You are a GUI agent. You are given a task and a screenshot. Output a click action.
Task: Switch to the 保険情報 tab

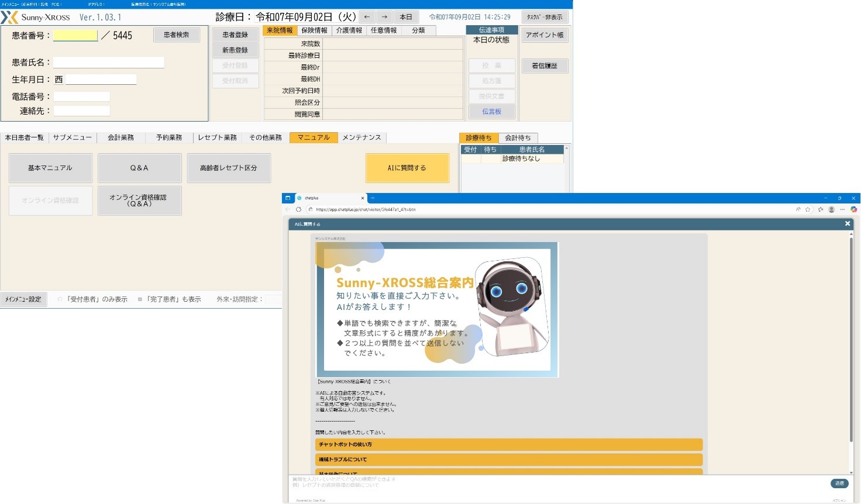(x=314, y=30)
